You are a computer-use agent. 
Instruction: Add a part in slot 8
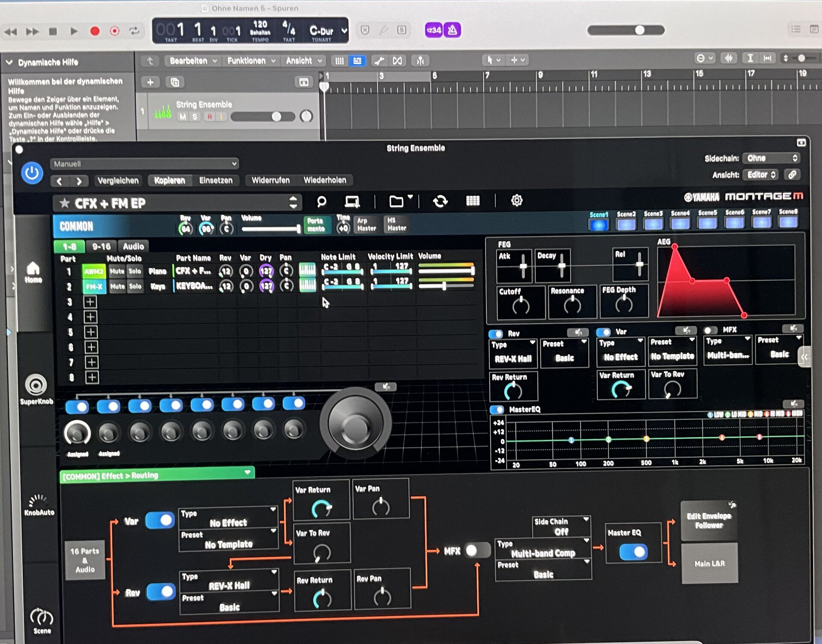[x=92, y=377]
